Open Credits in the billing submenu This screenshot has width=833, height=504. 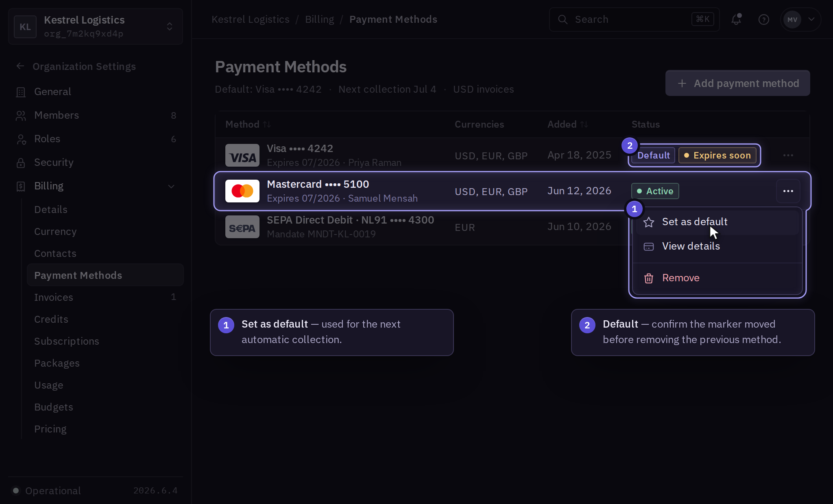click(105, 319)
